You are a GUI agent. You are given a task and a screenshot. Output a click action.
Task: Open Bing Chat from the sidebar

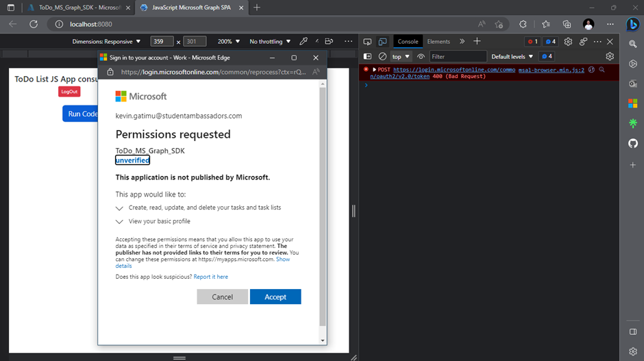click(x=633, y=24)
